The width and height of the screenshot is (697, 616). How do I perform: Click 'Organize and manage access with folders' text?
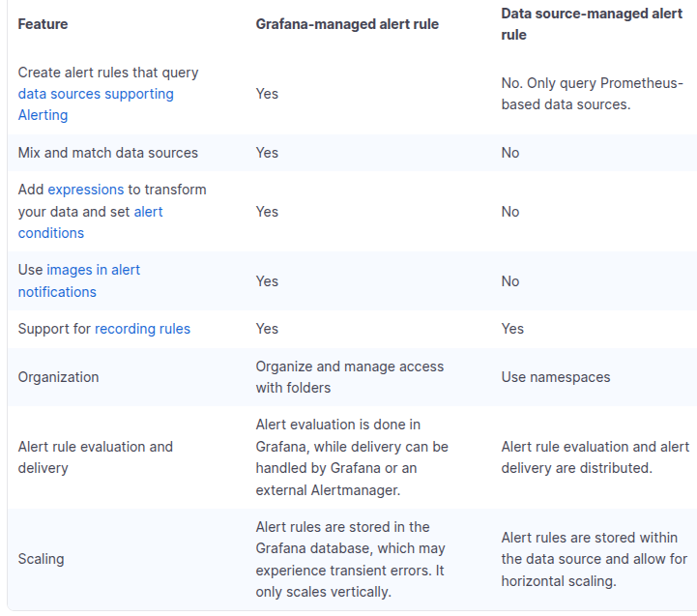(x=350, y=377)
